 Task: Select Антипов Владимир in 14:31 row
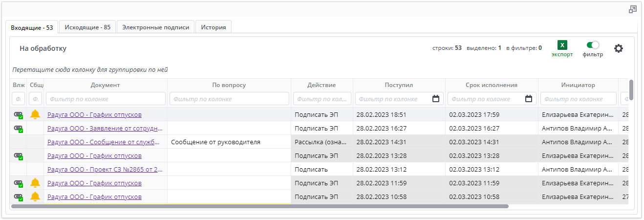point(578,142)
